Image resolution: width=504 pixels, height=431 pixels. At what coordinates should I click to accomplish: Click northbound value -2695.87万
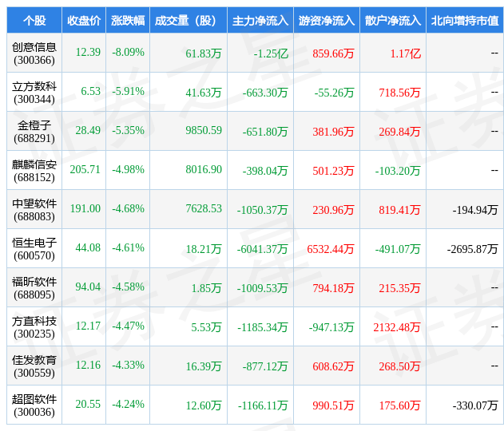472,249
